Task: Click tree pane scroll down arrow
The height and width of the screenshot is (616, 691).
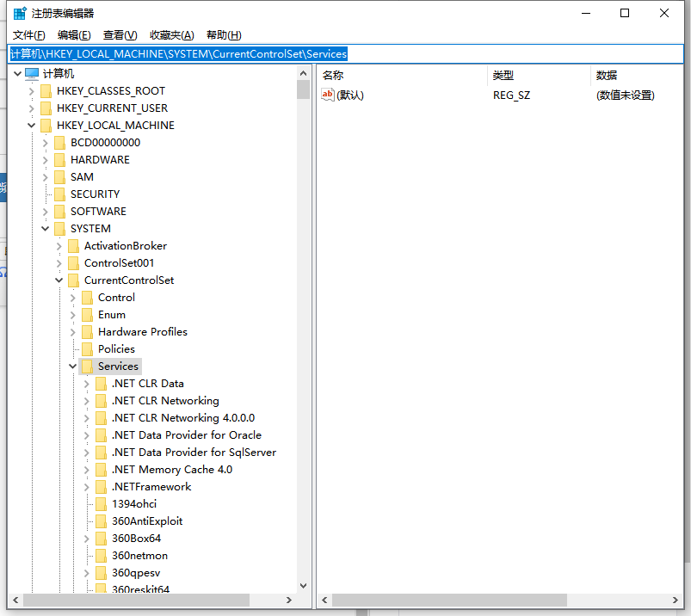Action: (303, 586)
